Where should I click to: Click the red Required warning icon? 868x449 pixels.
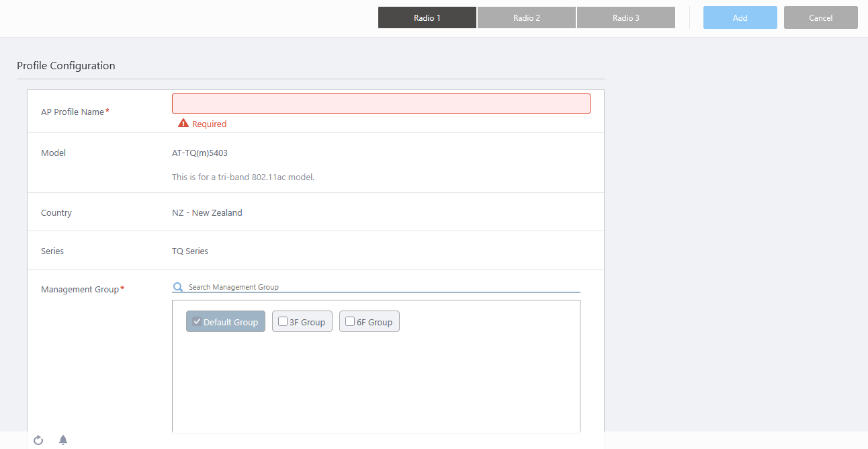coord(183,124)
